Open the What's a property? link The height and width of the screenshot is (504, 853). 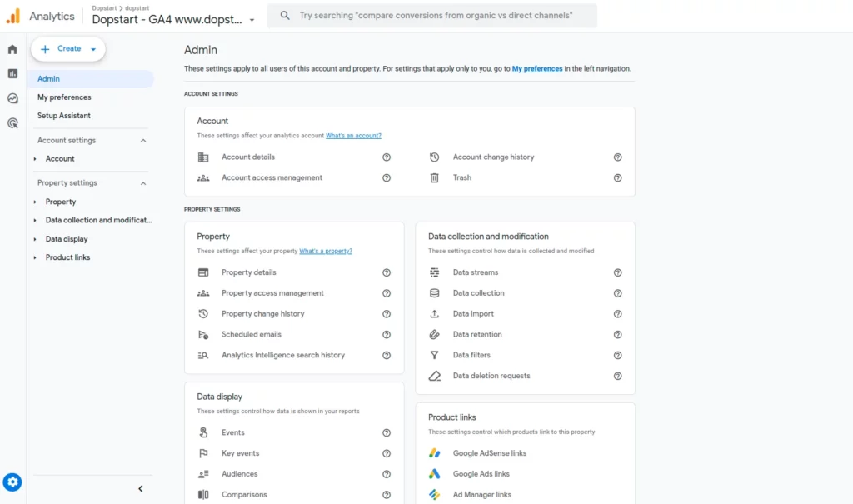tap(326, 251)
